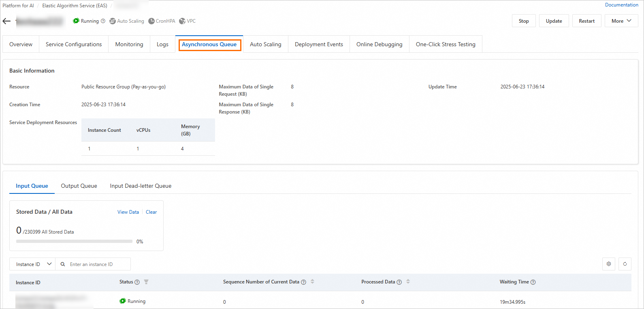Click the stored data progress bar

pos(74,241)
